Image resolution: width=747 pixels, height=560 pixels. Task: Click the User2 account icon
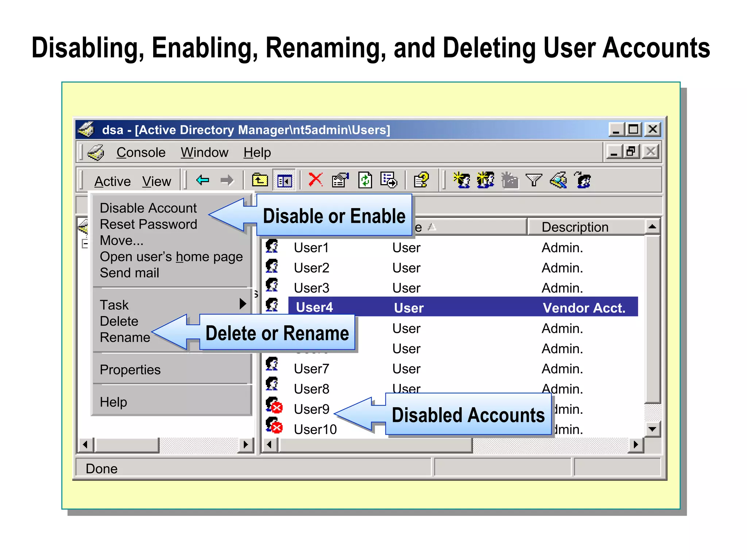(272, 267)
